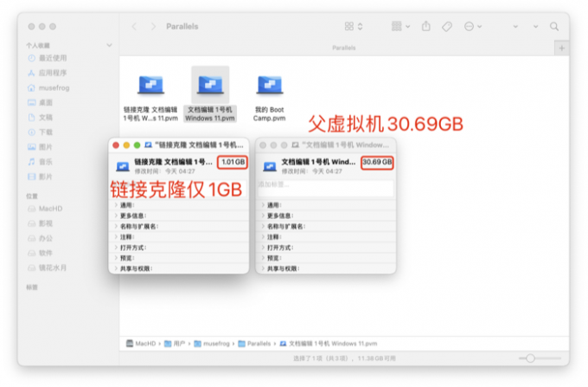Collapse the 个人收藏 sidebar section

109,45
